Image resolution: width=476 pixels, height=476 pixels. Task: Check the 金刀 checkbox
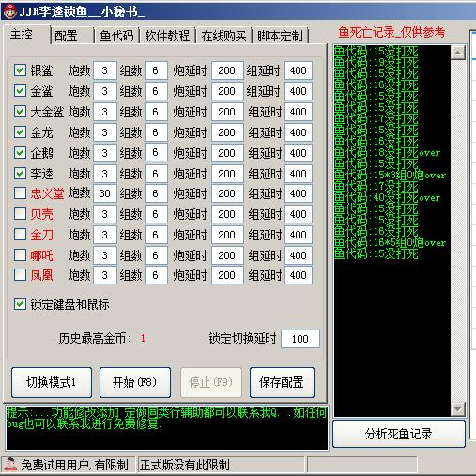coord(20,235)
